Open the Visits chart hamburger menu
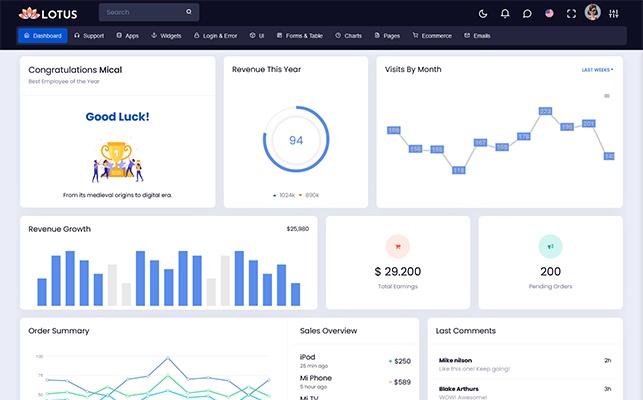This screenshot has width=643, height=400. (x=606, y=96)
